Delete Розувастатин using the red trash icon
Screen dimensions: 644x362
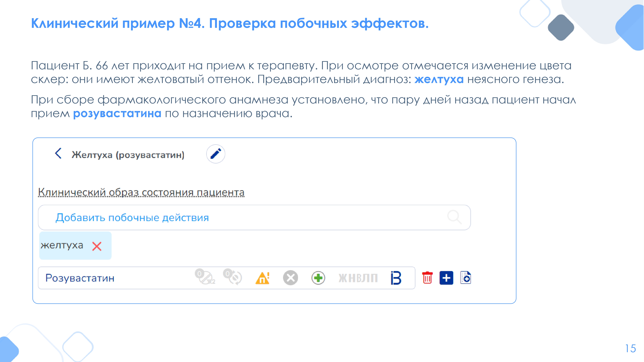click(x=427, y=278)
